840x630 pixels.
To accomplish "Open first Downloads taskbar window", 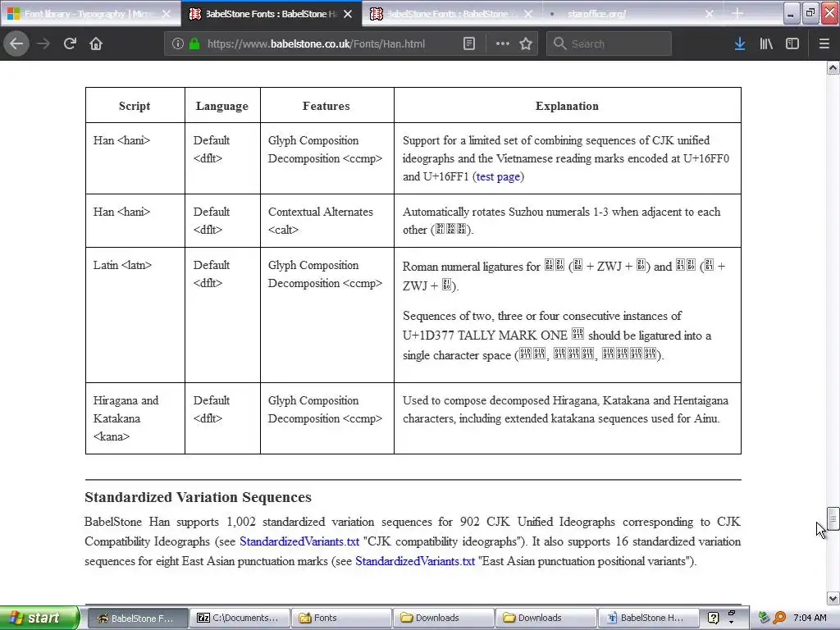I will click(444, 618).
